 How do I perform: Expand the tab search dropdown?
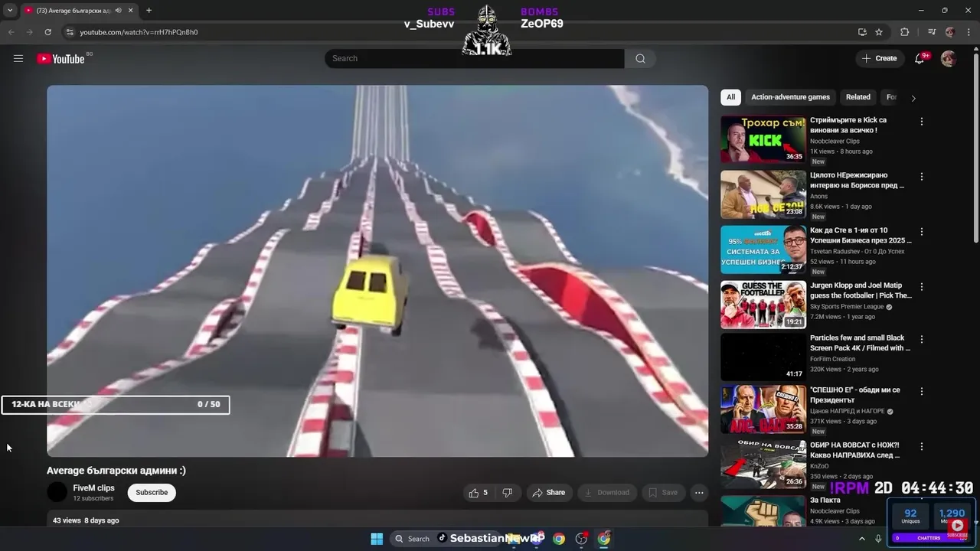9,10
